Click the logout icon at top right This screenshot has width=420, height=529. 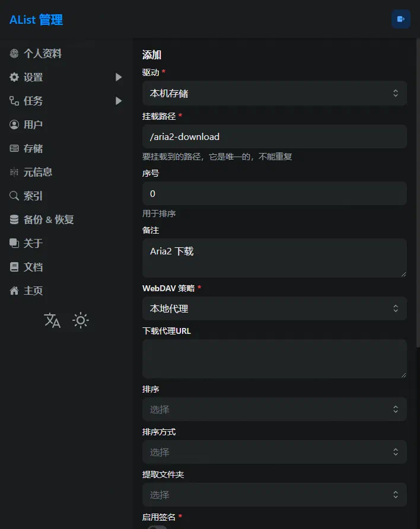(x=400, y=19)
